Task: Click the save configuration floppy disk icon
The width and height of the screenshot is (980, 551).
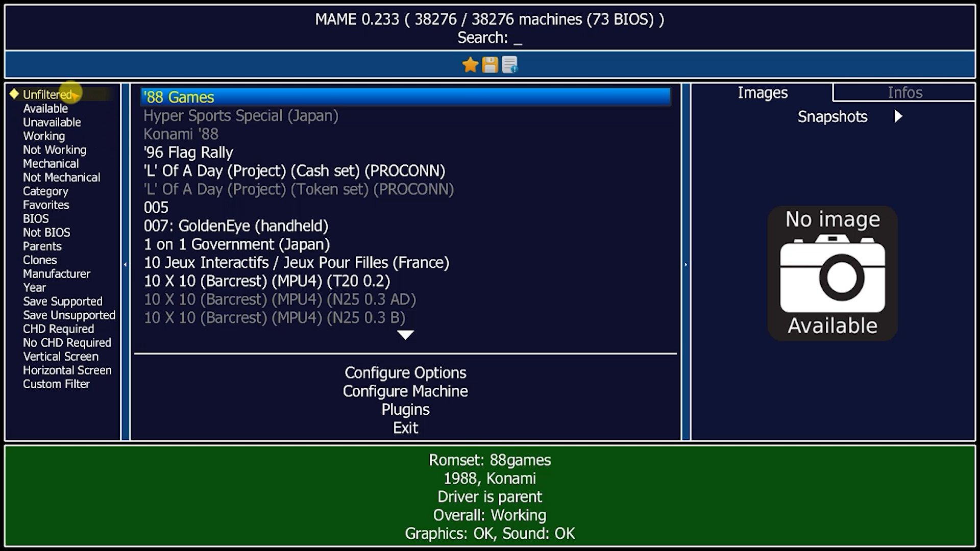Action: pos(489,64)
